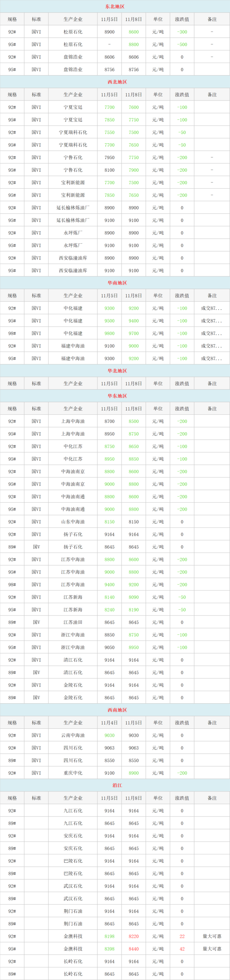Select 盘锦浩业 in the 92# row

pyautogui.click(x=73, y=57)
